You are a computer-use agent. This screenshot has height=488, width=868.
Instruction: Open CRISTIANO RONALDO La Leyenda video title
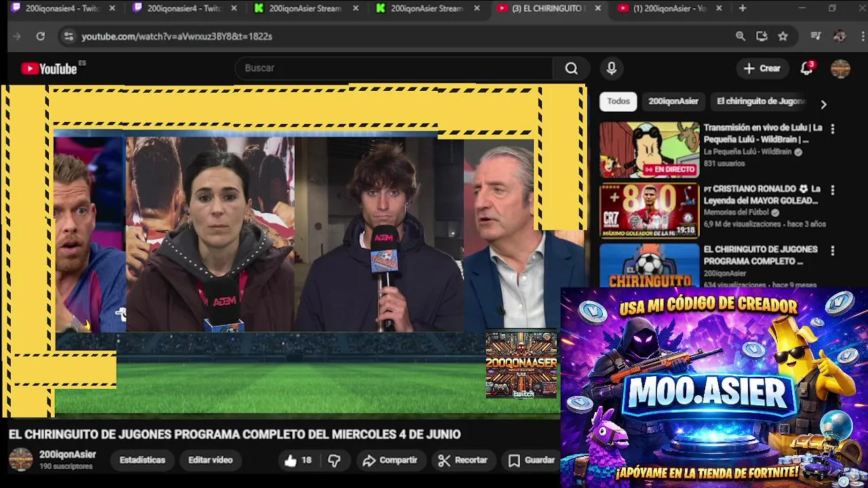[x=763, y=195]
